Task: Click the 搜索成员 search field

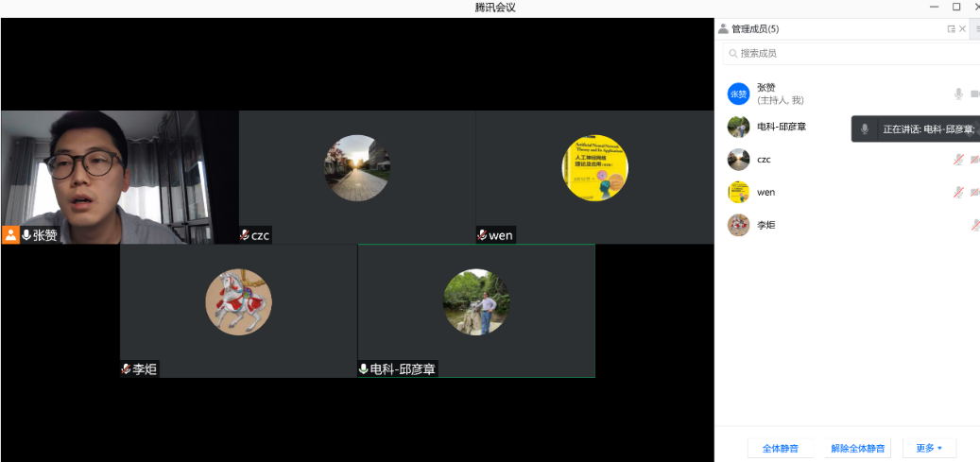Action: coord(851,54)
